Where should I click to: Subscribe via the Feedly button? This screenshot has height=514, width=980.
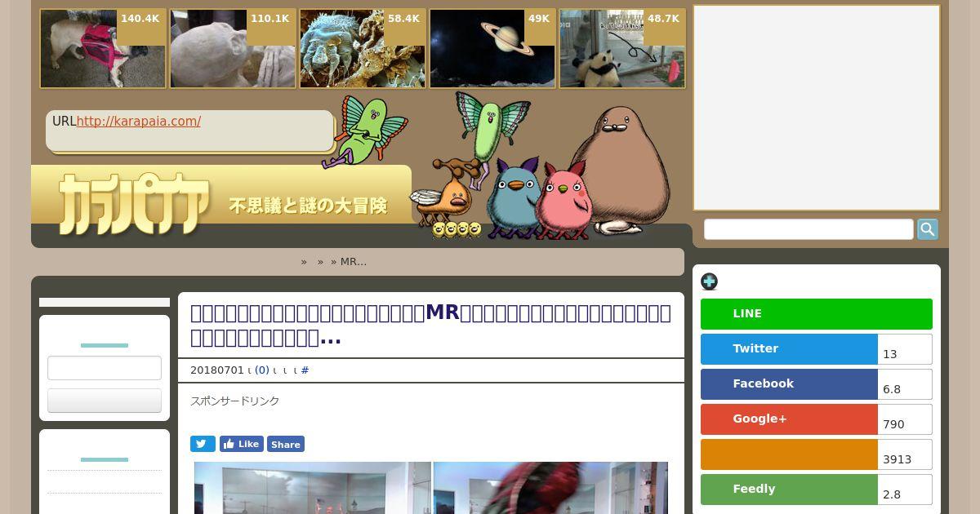(789, 490)
